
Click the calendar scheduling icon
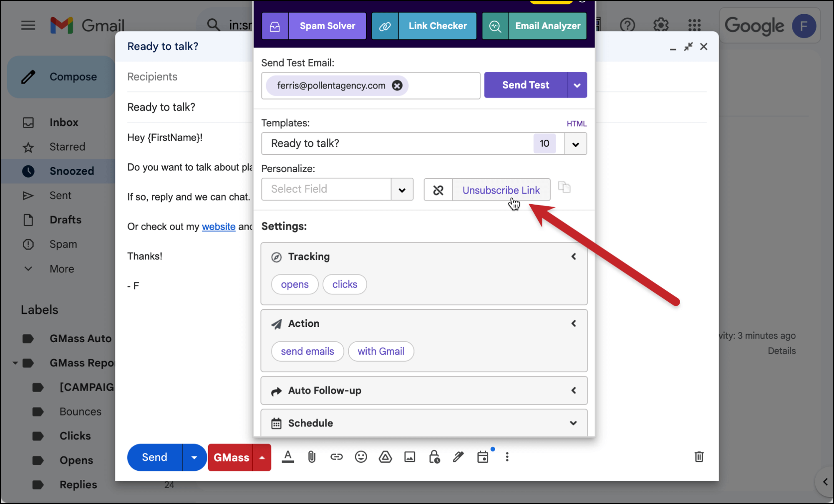click(483, 457)
